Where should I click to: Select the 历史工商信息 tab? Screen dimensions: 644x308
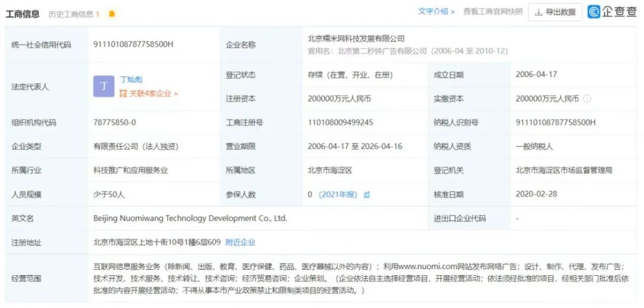click(x=74, y=14)
